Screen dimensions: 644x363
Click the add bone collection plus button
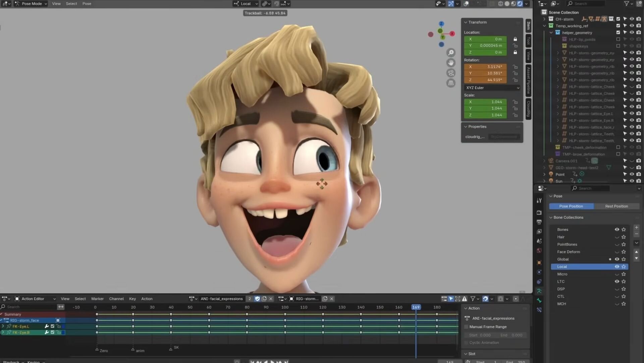636,228
